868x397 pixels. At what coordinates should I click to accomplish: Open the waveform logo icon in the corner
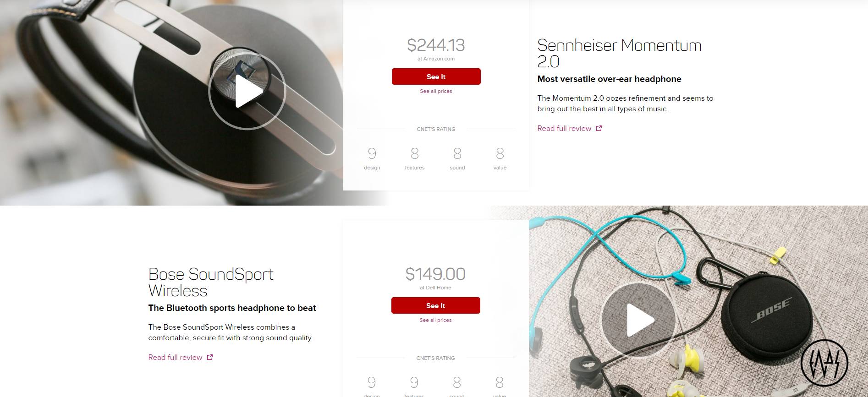point(824,363)
